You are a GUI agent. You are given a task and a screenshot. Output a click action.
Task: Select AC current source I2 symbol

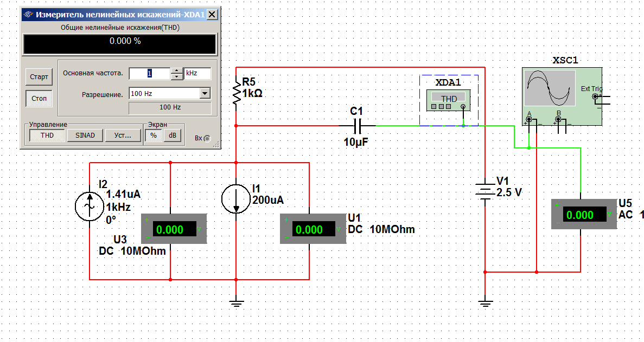tap(89, 207)
